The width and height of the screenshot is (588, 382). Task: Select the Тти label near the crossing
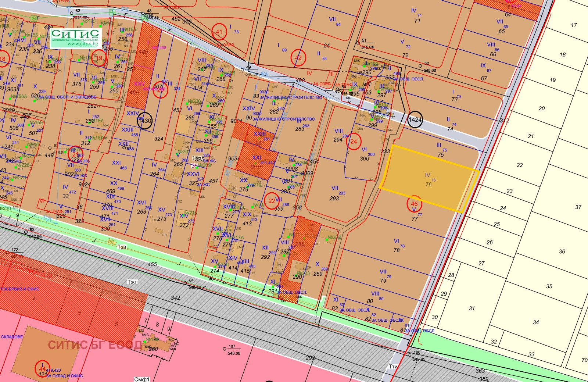pyautogui.click(x=393, y=367)
